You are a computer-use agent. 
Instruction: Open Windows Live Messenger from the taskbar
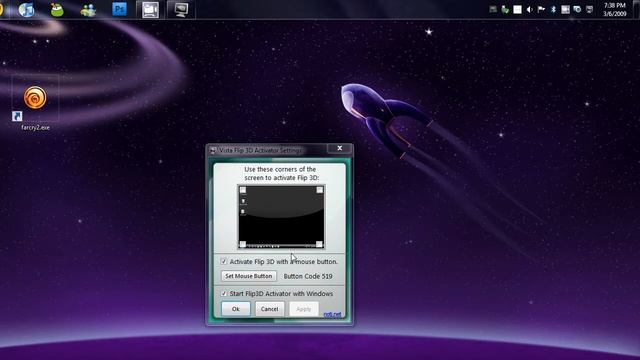click(88, 9)
